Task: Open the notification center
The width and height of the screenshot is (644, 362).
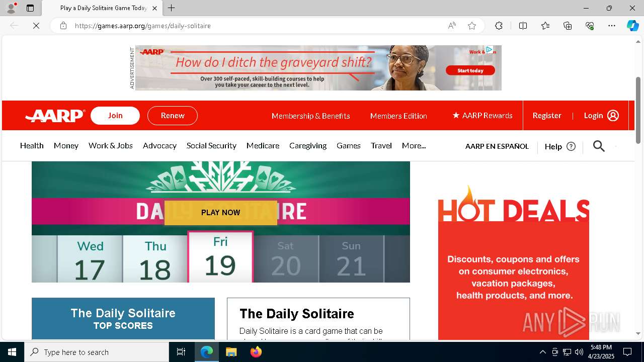Action: click(627, 352)
